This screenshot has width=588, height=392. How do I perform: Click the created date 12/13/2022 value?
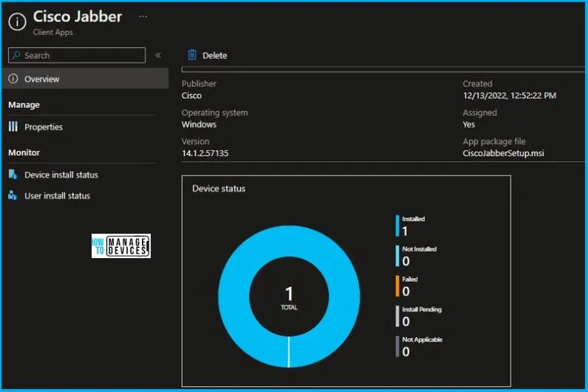(509, 95)
